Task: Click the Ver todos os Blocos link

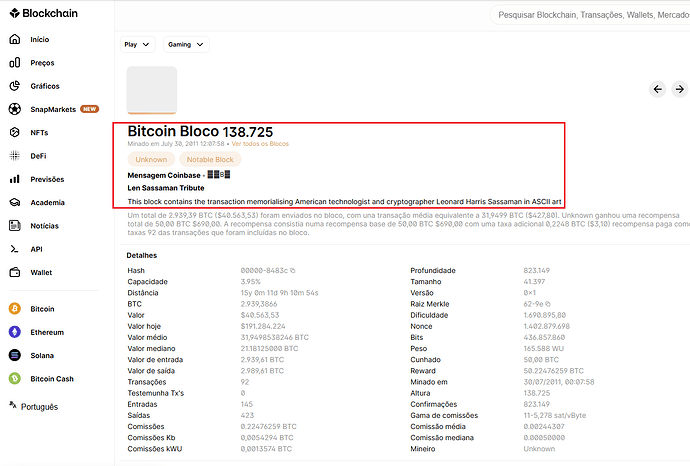Action: click(260, 144)
